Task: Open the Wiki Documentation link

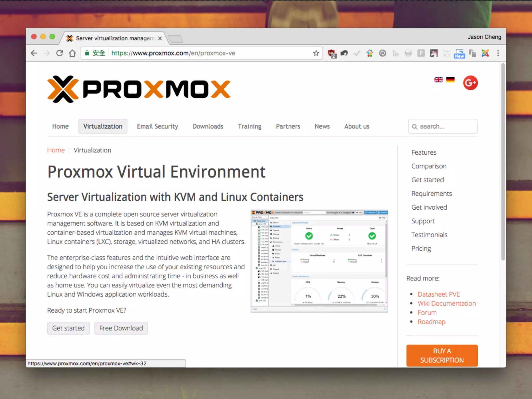Action: coord(447,303)
